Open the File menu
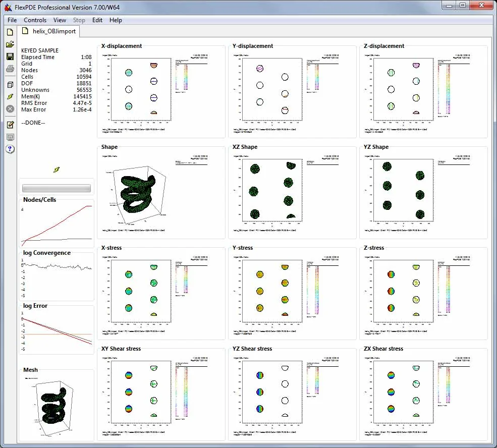This screenshot has height=448, width=497. 12,20
